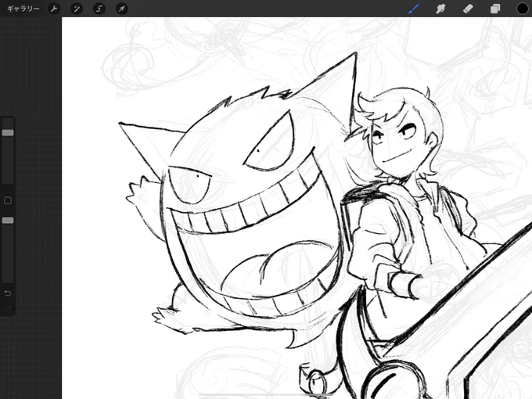
Task: Open the Layers panel
Action: click(x=495, y=9)
